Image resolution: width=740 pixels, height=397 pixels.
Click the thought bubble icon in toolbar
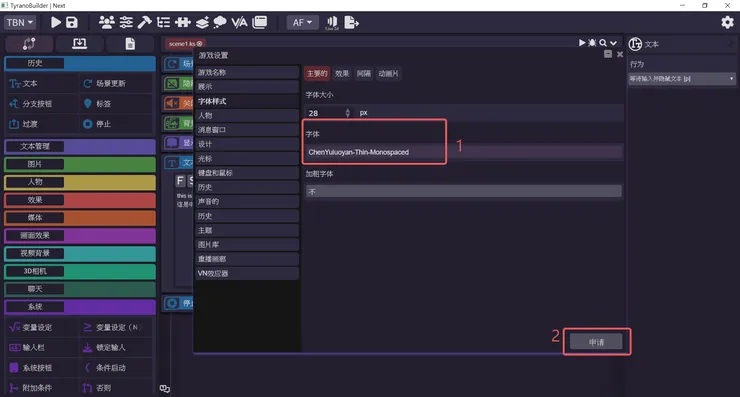click(220, 22)
